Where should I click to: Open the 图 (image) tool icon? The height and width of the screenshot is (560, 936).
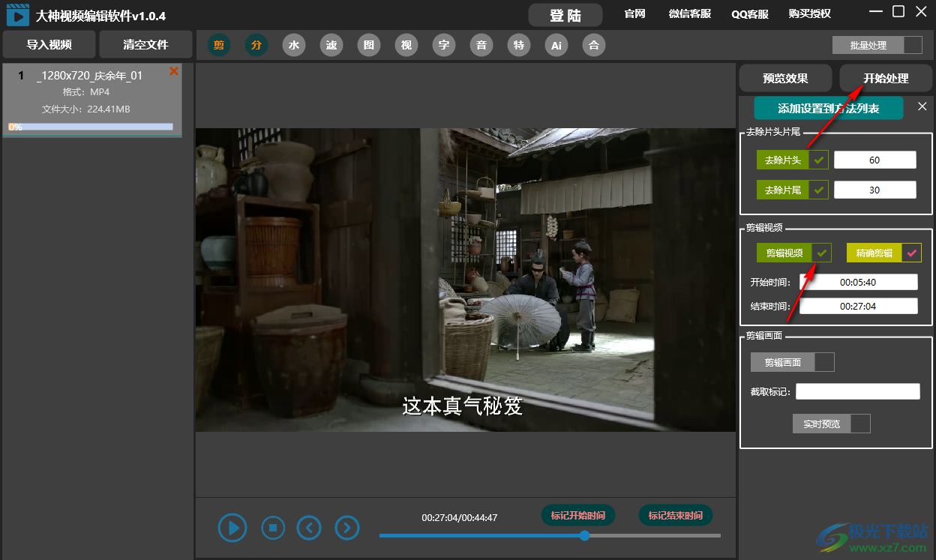(369, 45)
